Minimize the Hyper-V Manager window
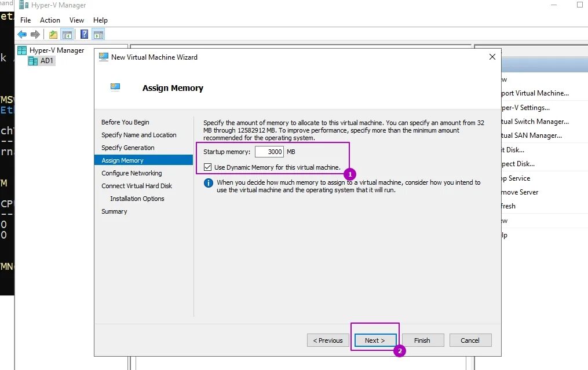The height and width of the screenshot is (370, 588). [x=554, y=5]
